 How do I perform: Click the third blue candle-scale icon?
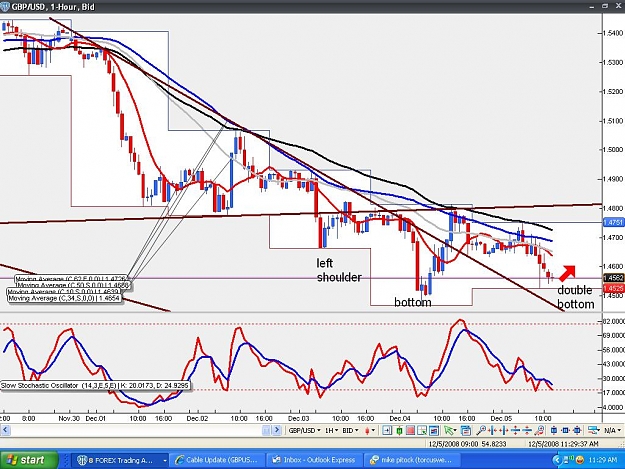pos(577,430)
